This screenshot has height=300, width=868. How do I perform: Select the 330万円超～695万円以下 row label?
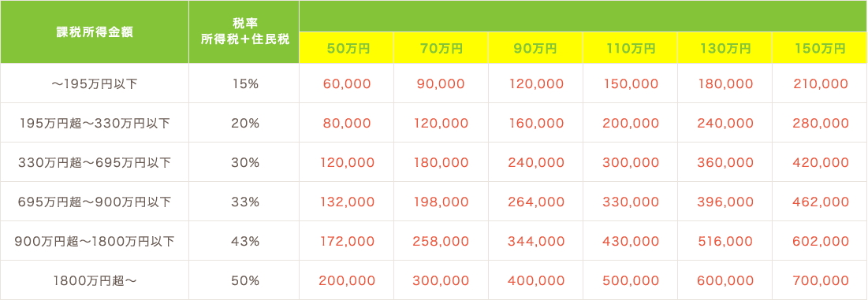(95, 162)
